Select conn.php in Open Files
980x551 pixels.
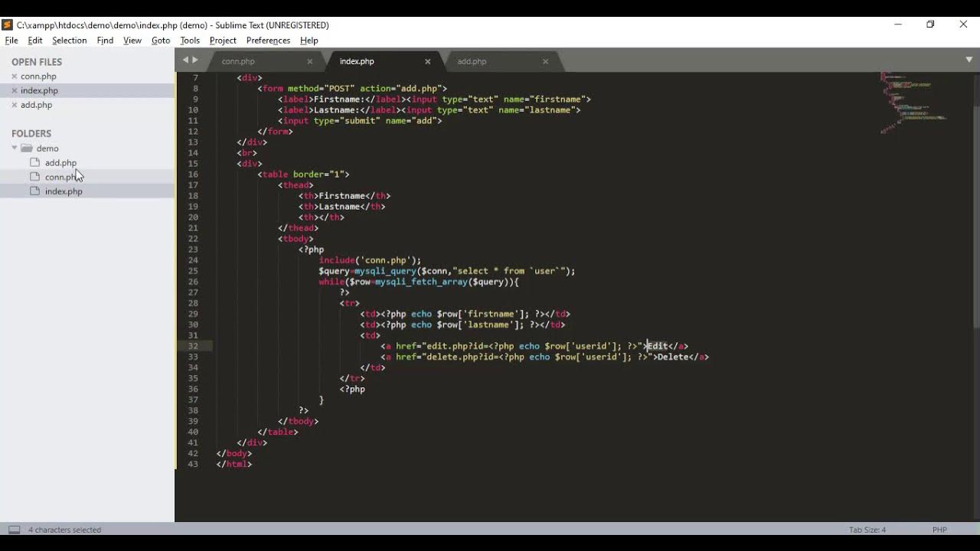pyautogui.click(x=38, y=77)
